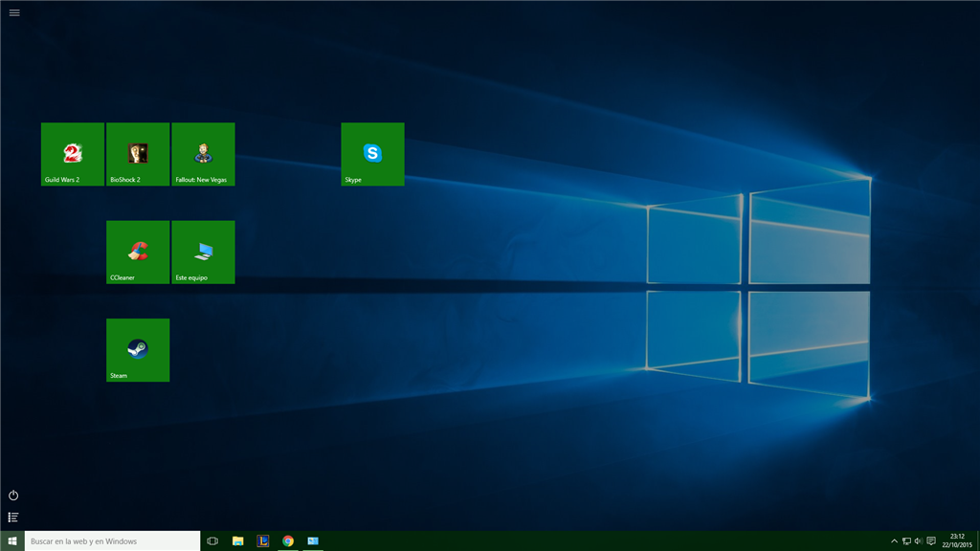Open the Skype tile
Viewport: 980px width, 551px height.
click(x=372, y=154)
